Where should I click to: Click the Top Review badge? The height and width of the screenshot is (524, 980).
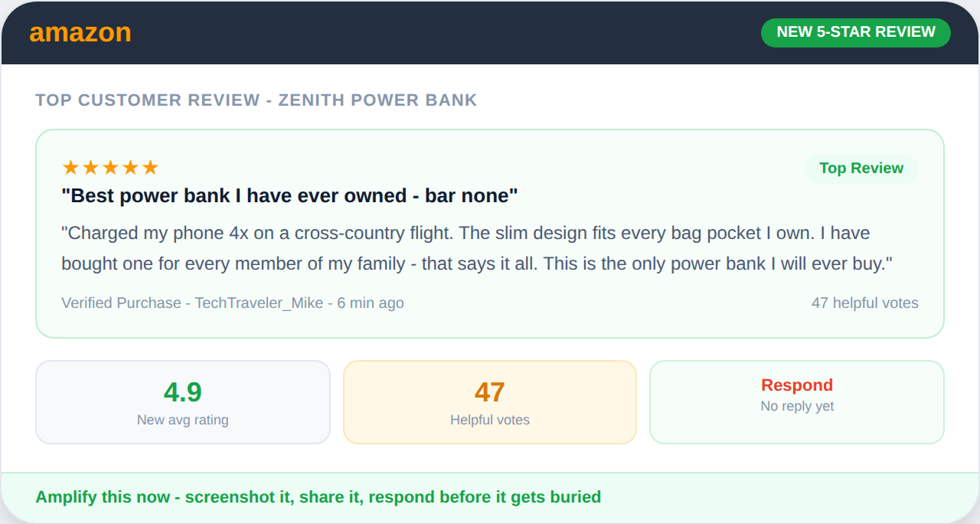pyautogui.click(x=861, y=169)
